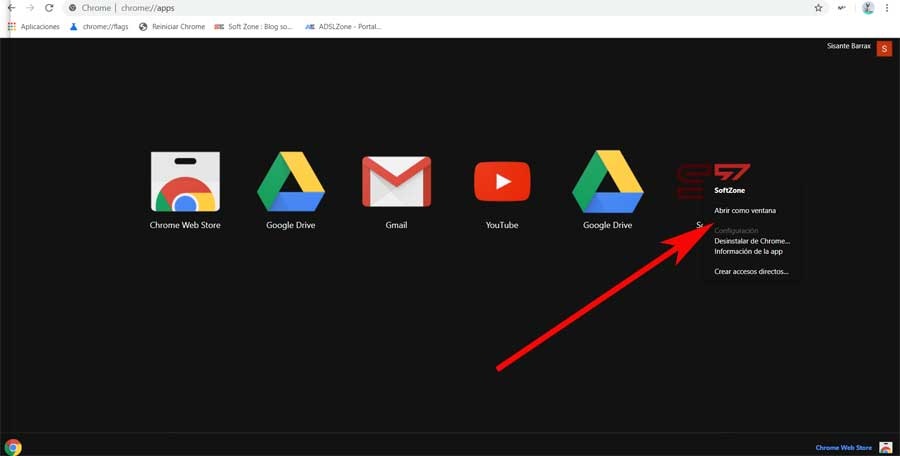Bookmark this page with the star icon
Screen dimensions: 900x456
(818, 8)
